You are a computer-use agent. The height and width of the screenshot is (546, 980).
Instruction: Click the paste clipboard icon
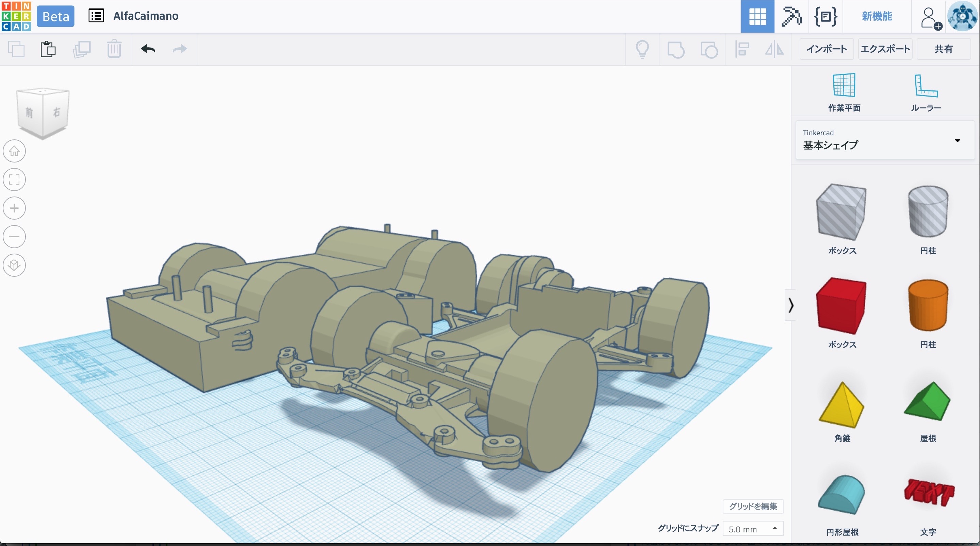point(48,49)
